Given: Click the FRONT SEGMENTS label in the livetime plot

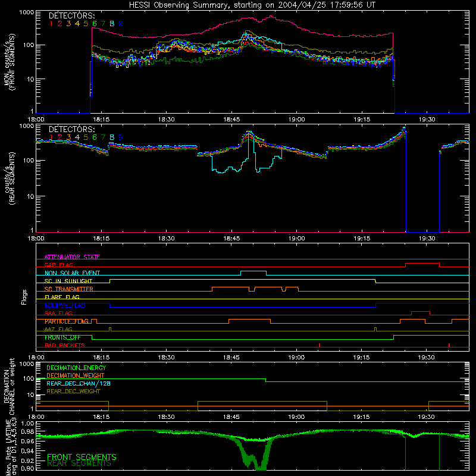Looking at the screenshot, I should tap(82, 457).
